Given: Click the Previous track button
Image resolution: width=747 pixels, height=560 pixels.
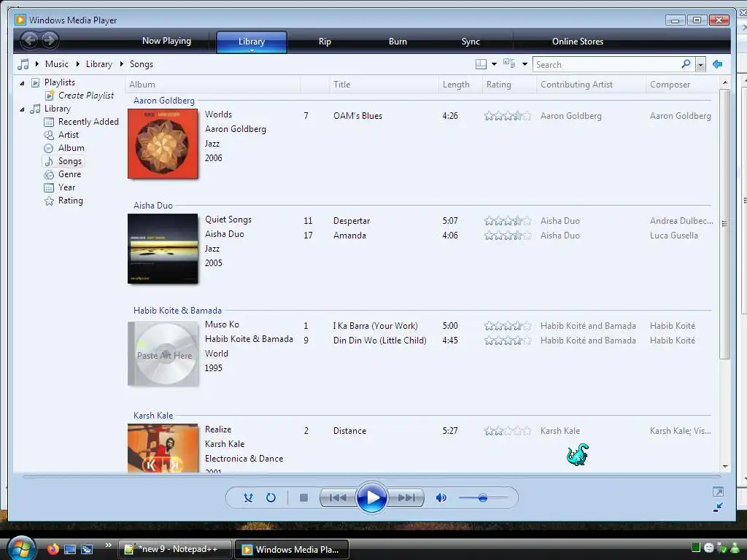Looking at the screenshot, I should [338, 497].
